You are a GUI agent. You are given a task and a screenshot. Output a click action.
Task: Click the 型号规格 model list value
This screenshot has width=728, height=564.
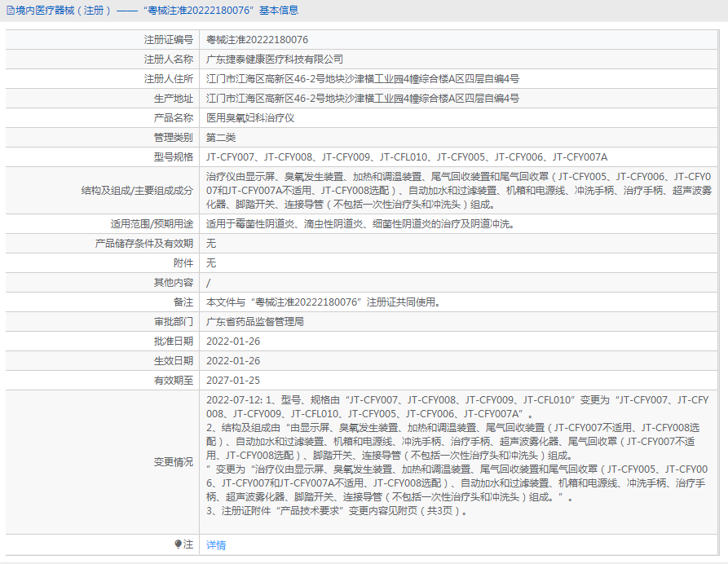click(x=407, y=156)
